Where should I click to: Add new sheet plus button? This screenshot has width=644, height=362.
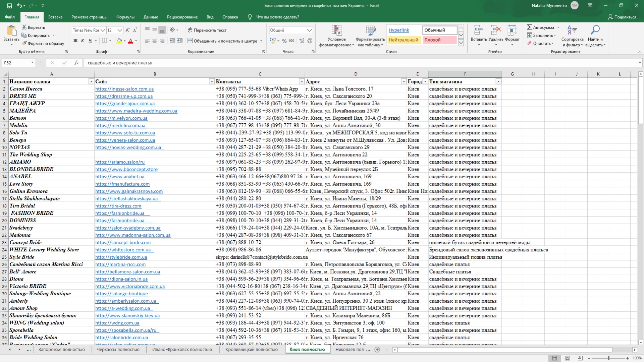pyautogui.click(x=377, y=350)
